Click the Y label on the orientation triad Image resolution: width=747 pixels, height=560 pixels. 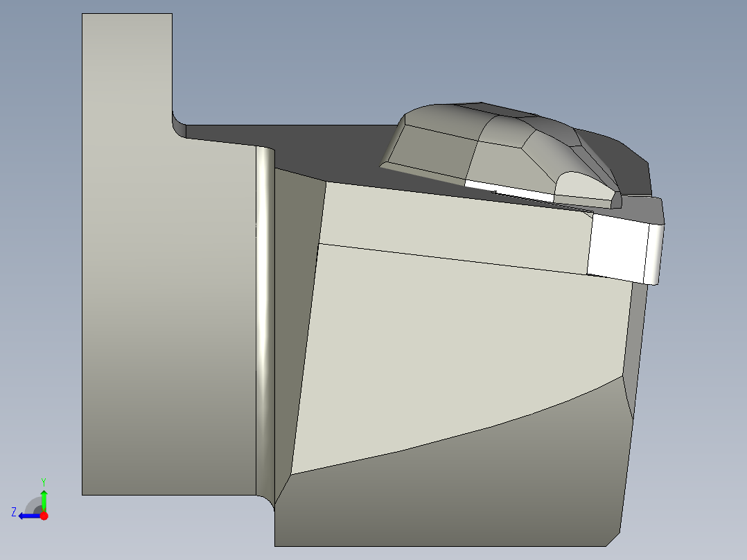pyautogui.click(x=44, y=481)
